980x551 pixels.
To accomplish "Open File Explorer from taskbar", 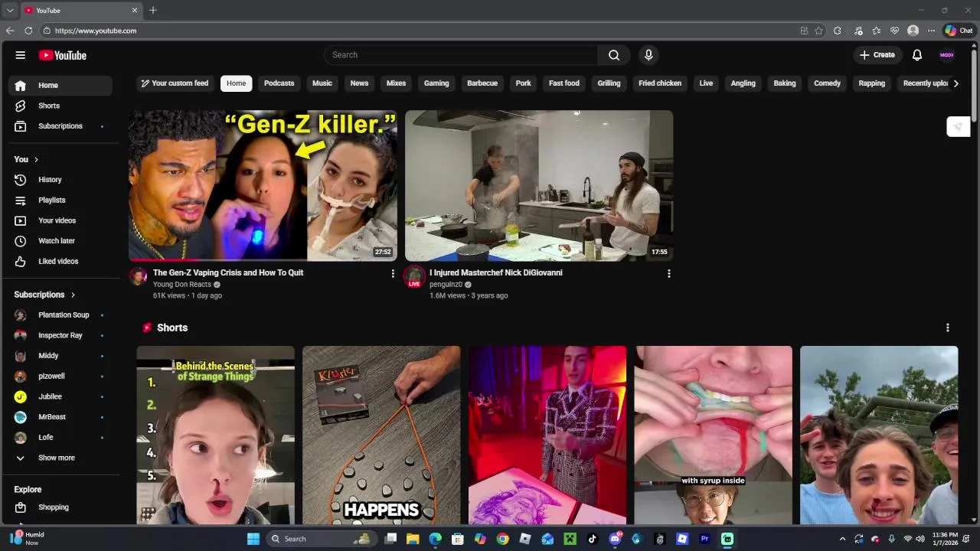I will [x=413, y=539].
